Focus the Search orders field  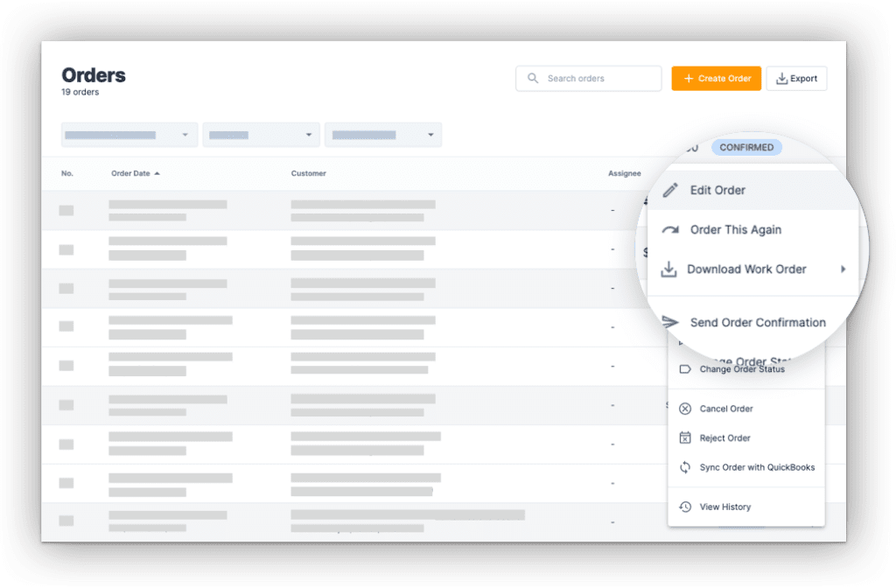click(589, 78)
